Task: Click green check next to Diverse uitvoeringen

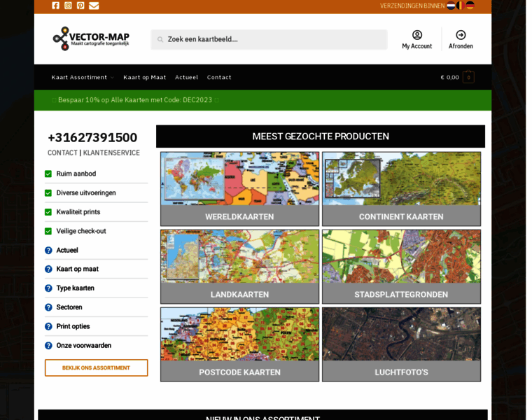Action: (48, 193)
